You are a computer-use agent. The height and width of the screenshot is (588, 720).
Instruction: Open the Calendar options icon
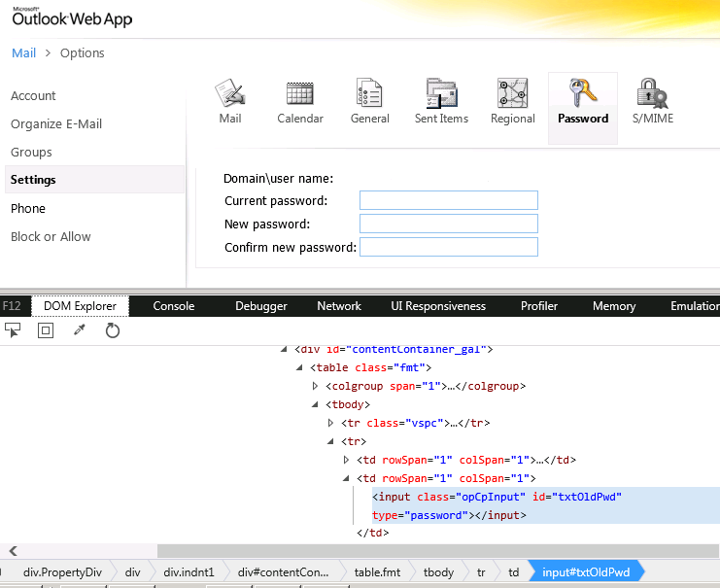click(300, 102)
